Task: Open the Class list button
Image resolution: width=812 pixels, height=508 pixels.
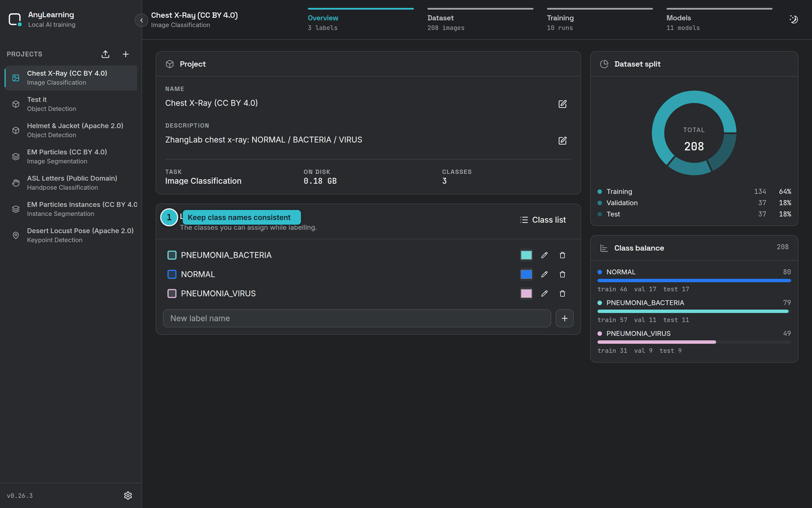Action: [543, 220]
